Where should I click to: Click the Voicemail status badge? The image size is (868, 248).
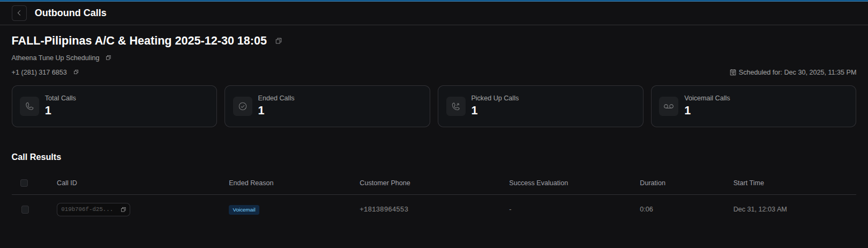(244, 210)
